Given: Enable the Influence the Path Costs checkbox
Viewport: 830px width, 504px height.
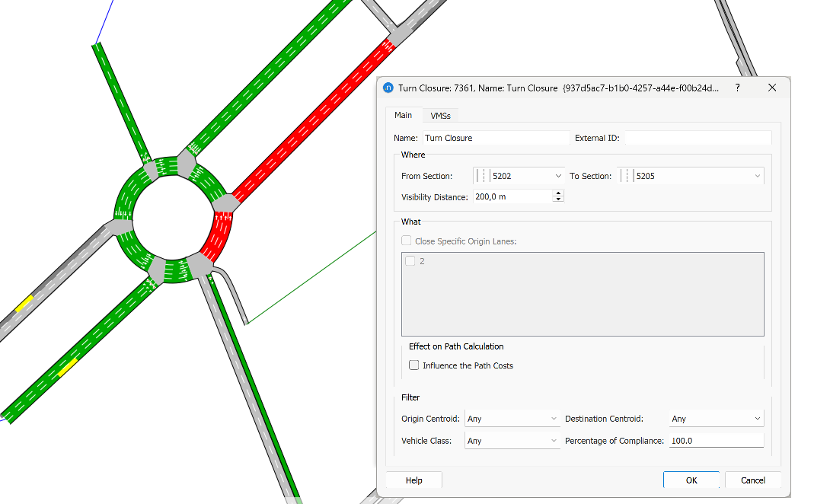Looking at the screenshot, I should 413,365.
